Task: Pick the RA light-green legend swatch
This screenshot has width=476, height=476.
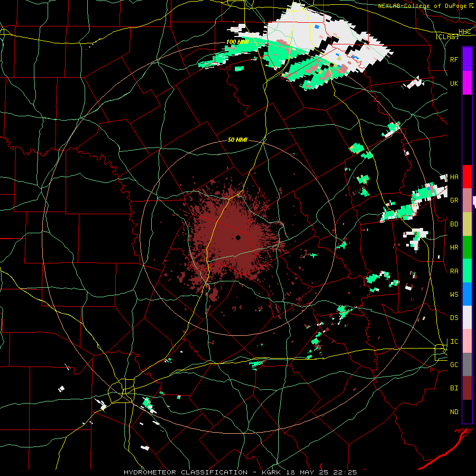Action: 467,271
